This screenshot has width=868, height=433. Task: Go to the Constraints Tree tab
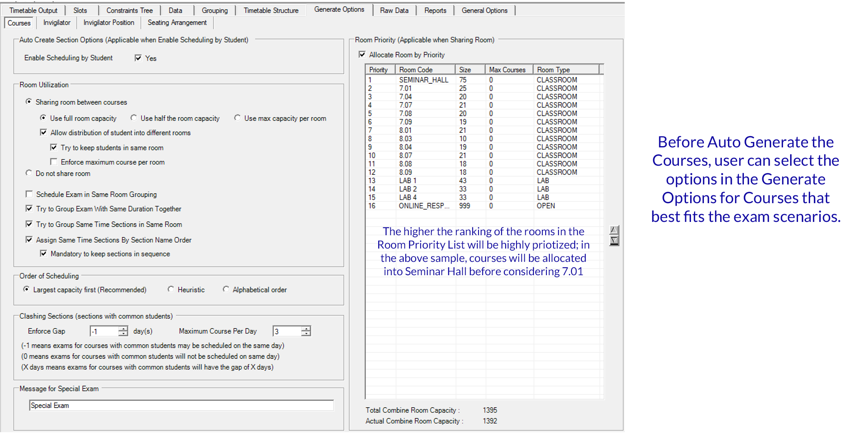click(x=129, y=10)
